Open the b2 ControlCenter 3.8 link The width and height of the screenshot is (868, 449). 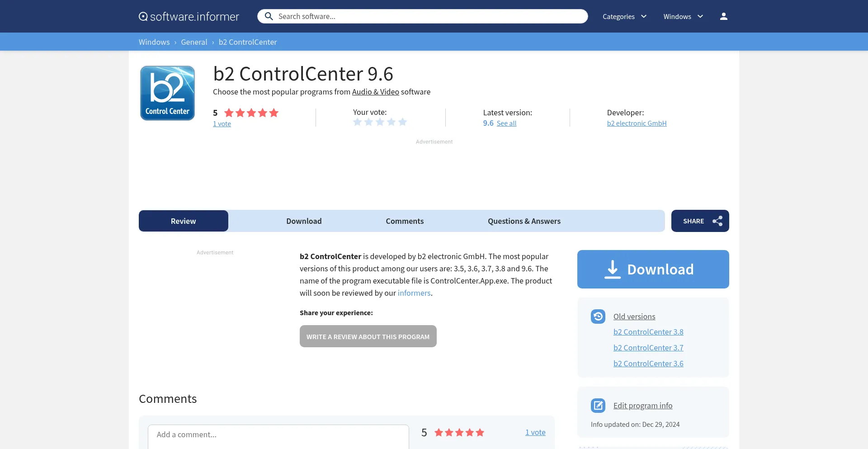(x=648, y=331)
